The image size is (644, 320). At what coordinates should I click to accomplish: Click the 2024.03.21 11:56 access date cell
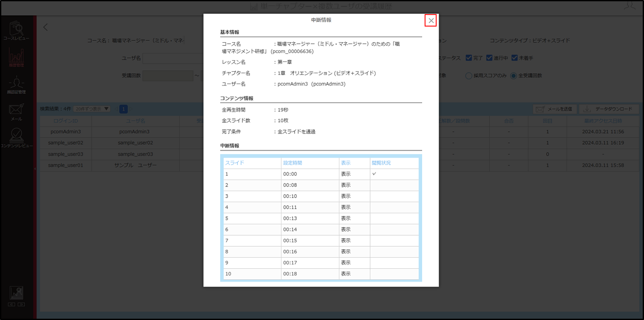(x=603, y=132)
